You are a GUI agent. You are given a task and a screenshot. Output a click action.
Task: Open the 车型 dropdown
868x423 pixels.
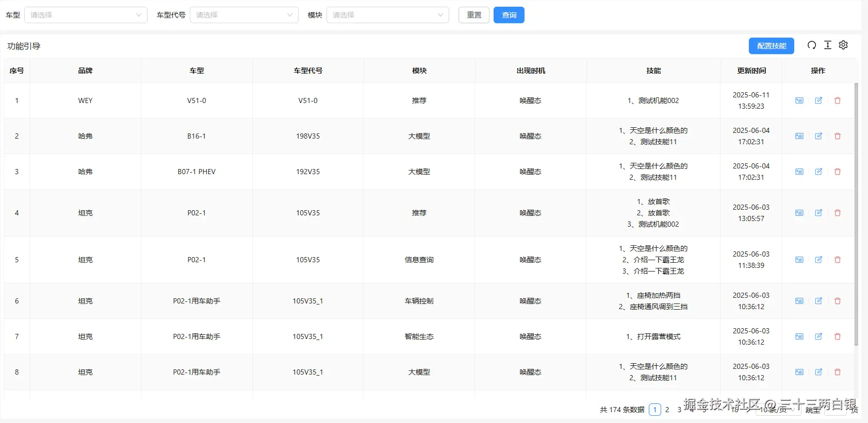86,15
